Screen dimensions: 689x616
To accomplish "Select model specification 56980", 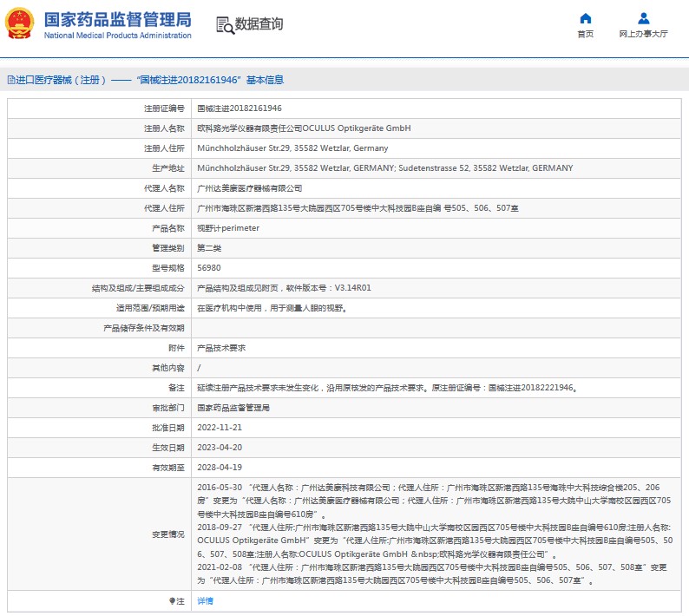I will (209, 267).
